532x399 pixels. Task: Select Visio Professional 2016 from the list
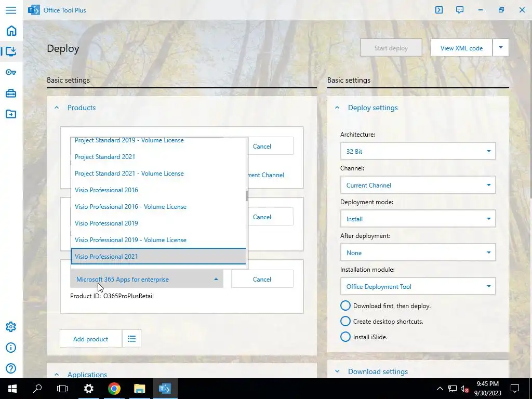pyautogui.click(x=158, y=190)
